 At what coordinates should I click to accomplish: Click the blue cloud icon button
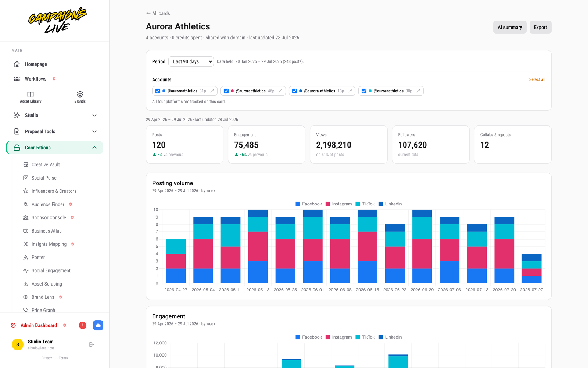(98, 325)
